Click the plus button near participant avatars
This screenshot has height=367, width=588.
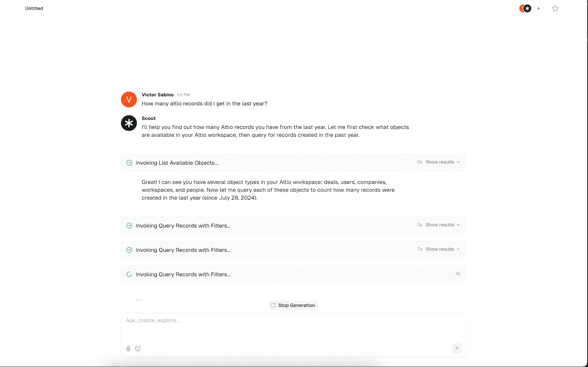click(x=538, y=8)
